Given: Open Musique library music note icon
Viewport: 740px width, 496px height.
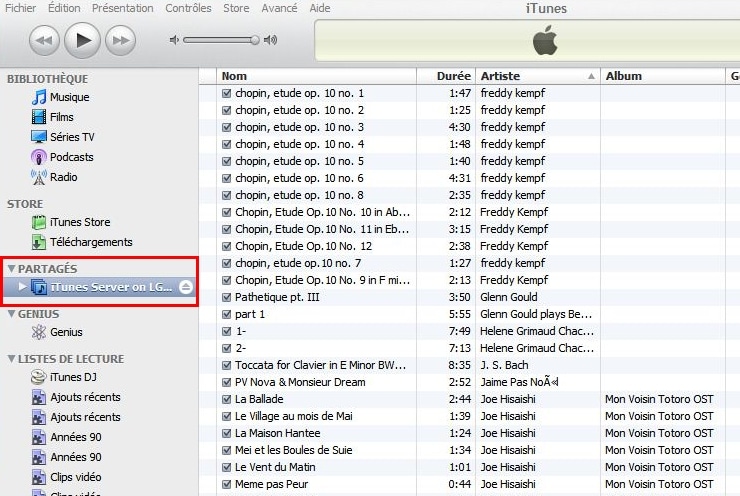Looking at the screenshot, I should coord(39,97).
